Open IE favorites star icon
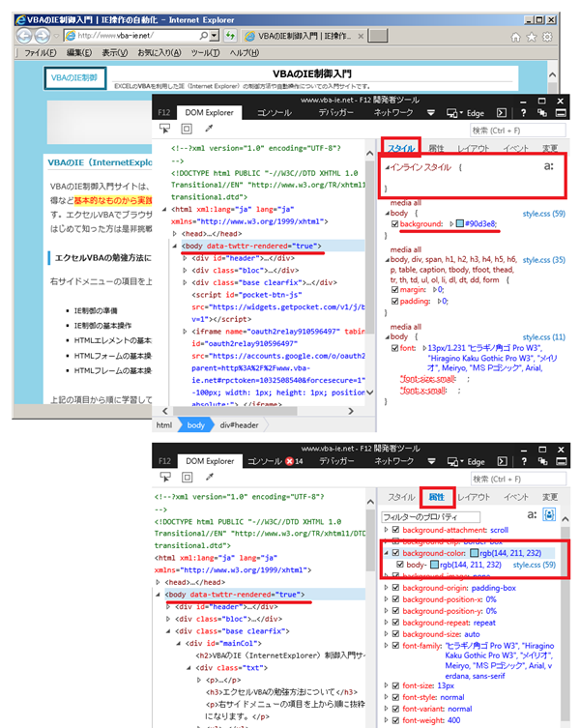The width and height of the screenshot is (580, 728). (x=532, y=37)
